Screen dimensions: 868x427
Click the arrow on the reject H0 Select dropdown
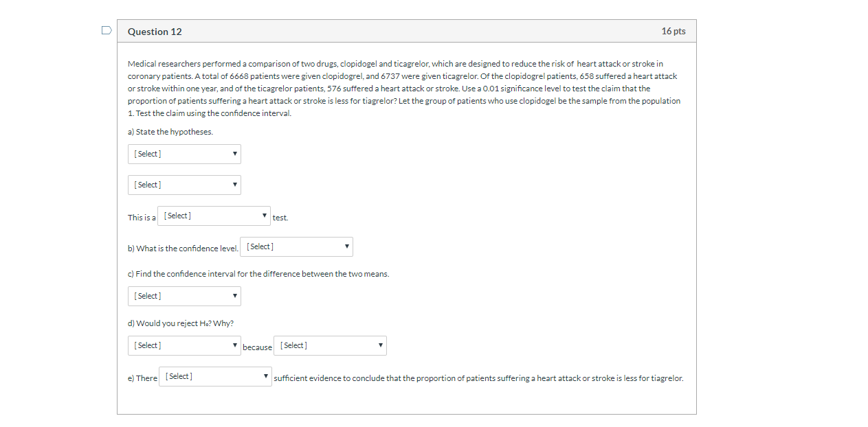coord(234,345)
